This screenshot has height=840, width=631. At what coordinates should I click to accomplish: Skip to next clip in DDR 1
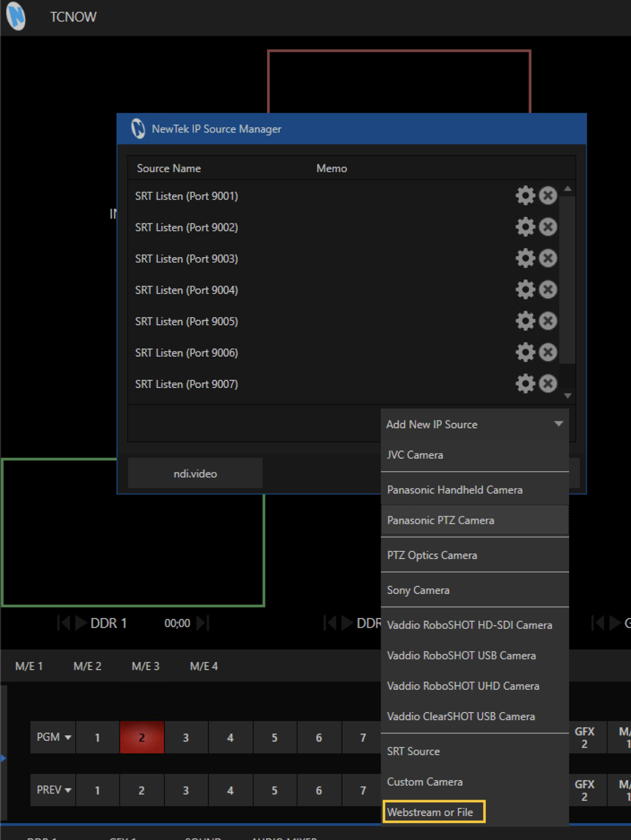[x=202, y=623]
